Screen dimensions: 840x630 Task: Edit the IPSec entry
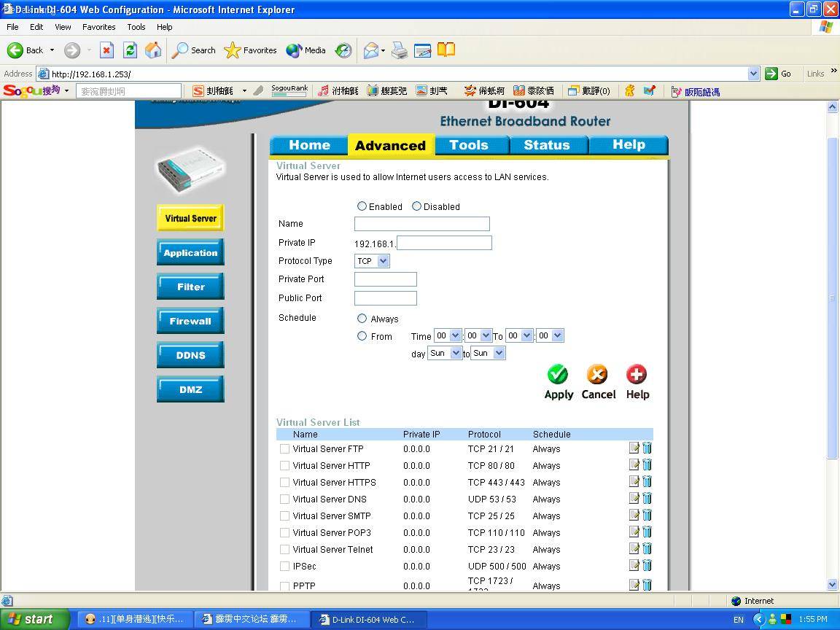click(x=634, y=565)
